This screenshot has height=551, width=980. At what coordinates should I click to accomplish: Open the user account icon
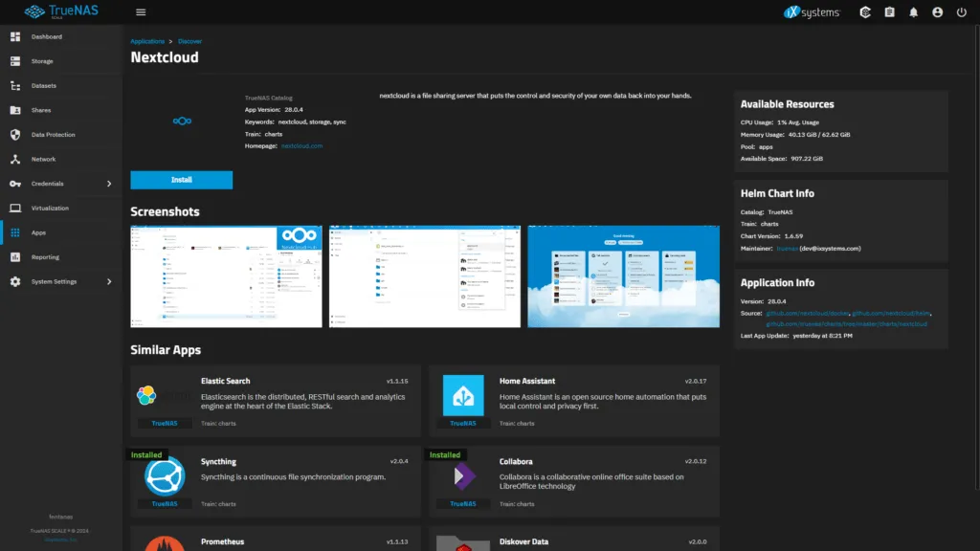(938, 12)
